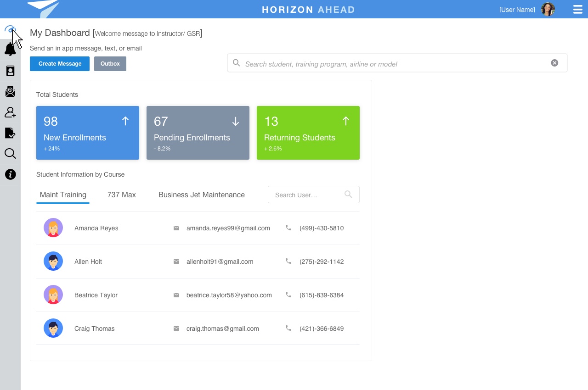Click magnifier icon in main search bar
This screenshot has width=588, height=390.
coord(236,63)
